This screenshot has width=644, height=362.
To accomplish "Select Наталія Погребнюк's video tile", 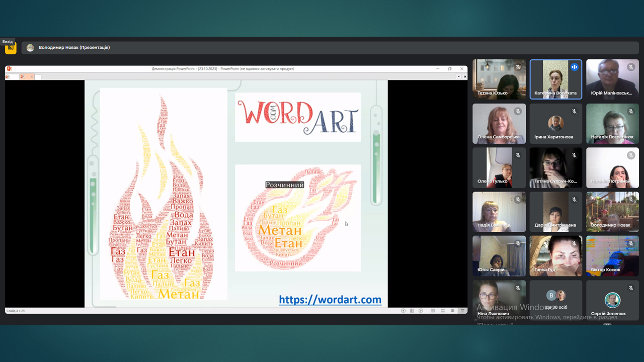I will click(612, 124).
